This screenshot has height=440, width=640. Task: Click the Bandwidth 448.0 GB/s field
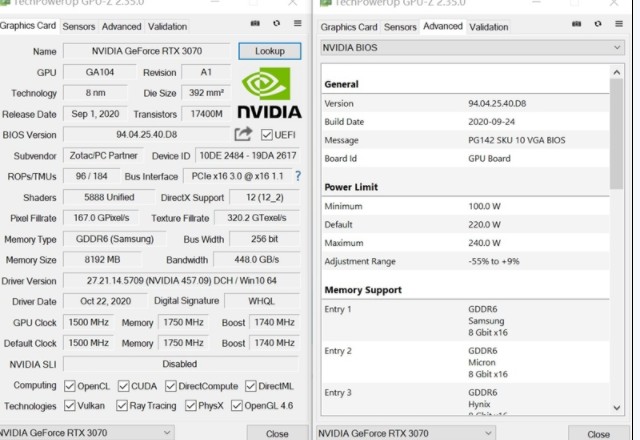coord(257,260)
